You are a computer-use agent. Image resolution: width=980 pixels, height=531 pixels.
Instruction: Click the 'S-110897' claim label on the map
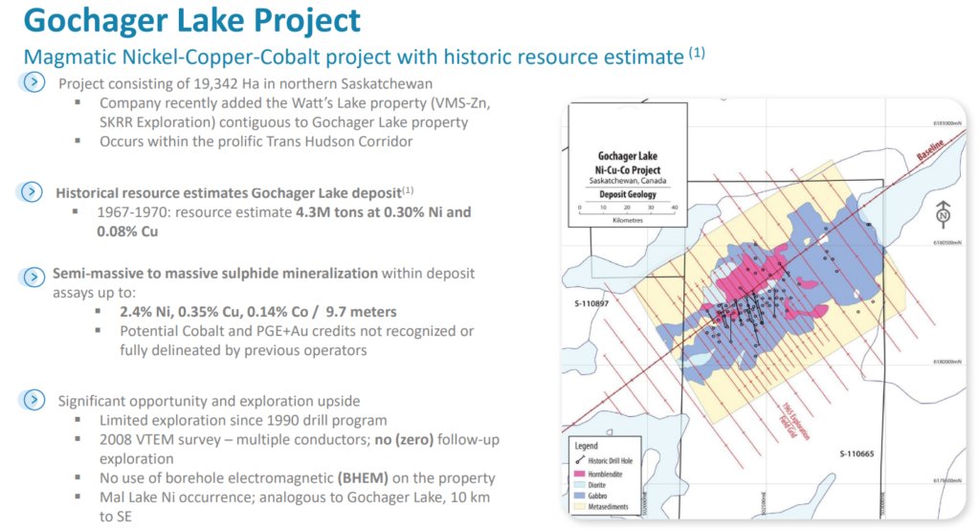click(591, 303)
